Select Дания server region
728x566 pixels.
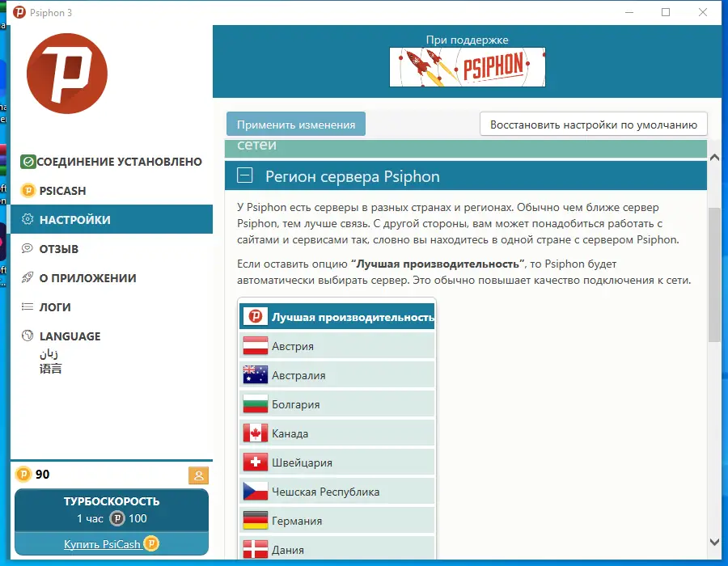click(x=337, y=548)
